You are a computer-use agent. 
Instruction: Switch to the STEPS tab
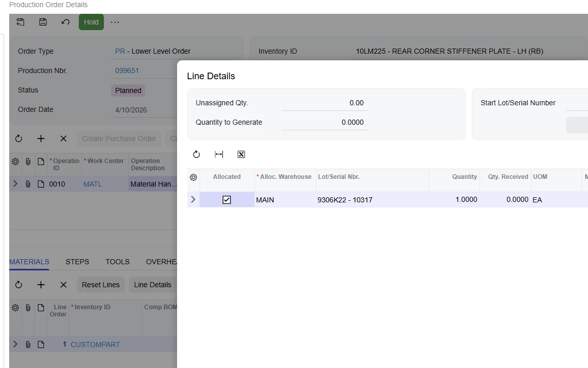(x=77, y=262)
